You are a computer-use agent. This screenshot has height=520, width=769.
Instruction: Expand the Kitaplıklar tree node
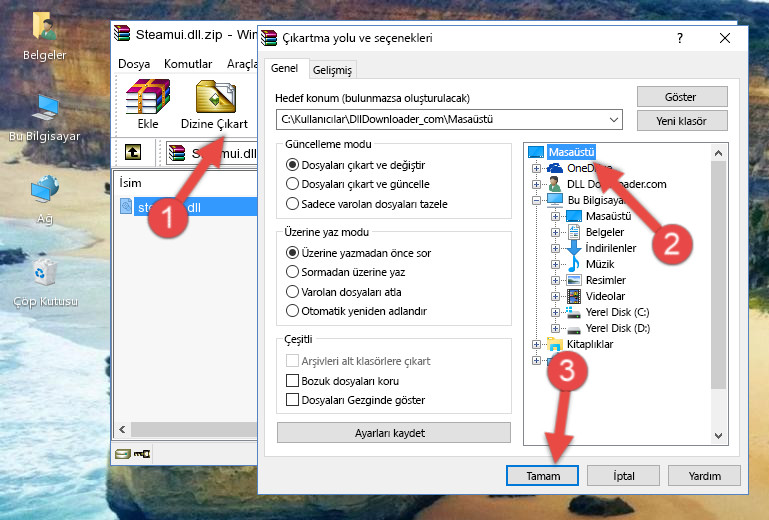pyautogui.click(x=537, y=344)
